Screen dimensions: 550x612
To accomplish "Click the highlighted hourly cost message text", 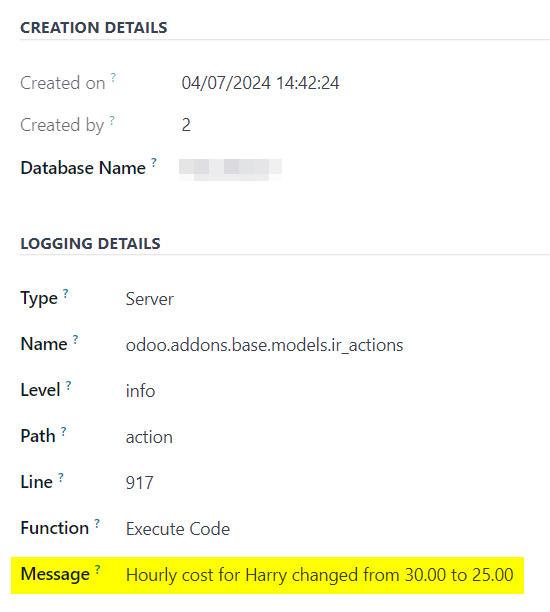I will pos(319,575).
